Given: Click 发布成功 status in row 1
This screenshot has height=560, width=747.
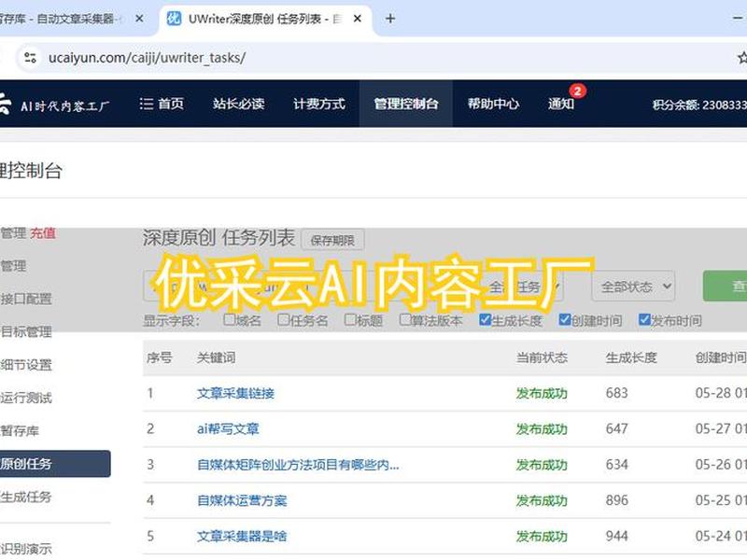Looking at the screenshot, I should [x=542, y=394].
